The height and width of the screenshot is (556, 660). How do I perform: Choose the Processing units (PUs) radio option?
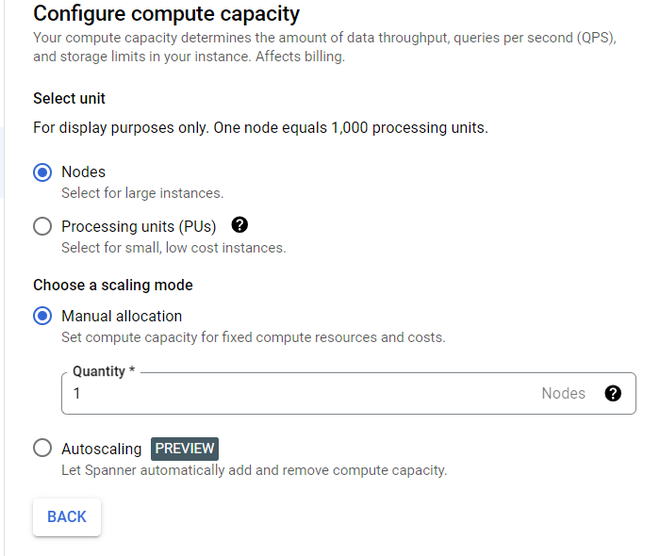(43, 227)
